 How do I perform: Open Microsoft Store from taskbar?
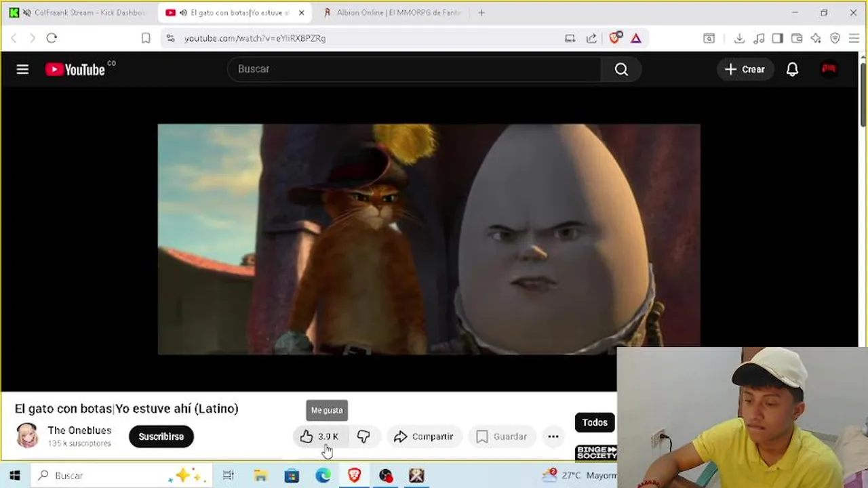point(292,476)
